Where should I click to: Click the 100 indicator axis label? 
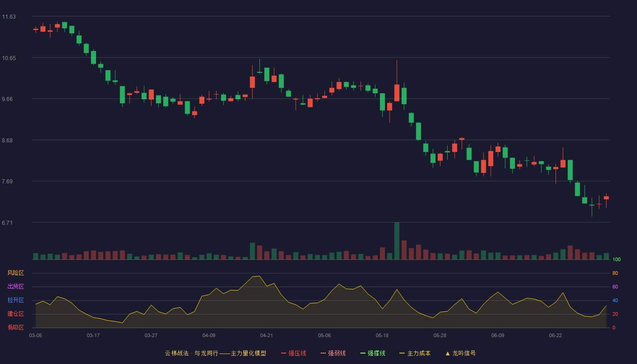click(x=617, y=259)
